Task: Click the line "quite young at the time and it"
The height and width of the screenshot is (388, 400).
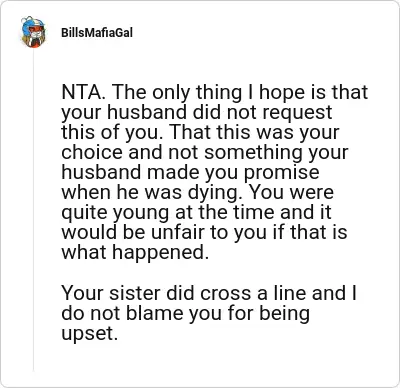Action: coord(196,212)
